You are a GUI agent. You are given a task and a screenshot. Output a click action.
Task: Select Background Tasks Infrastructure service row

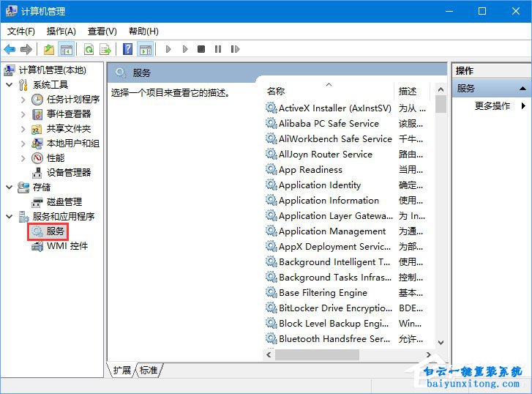(345, 277)
